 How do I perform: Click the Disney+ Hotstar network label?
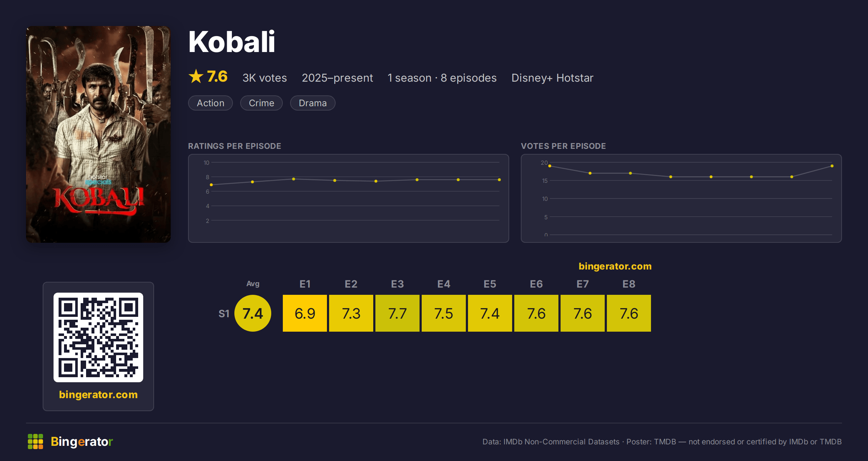click(x=552, y=78)
